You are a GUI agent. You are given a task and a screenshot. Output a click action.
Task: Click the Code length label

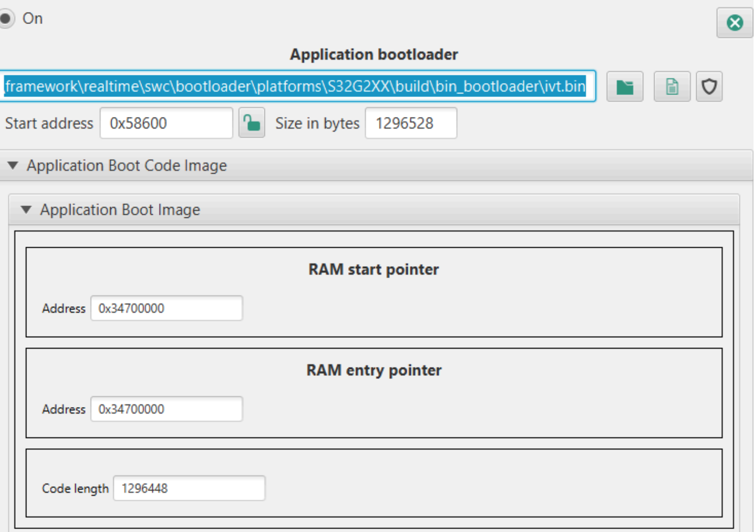pyautogui.click(x=75, y=488)
